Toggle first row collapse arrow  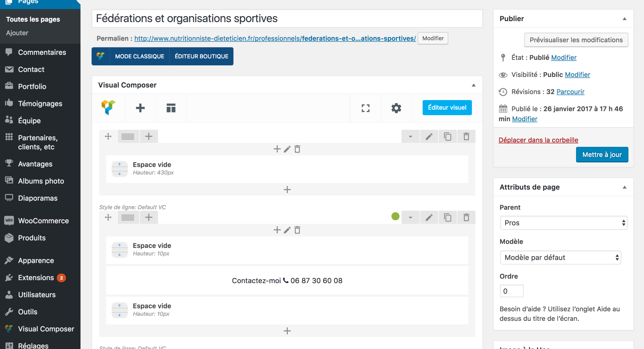pyautogui.click(x=410, y=136)
